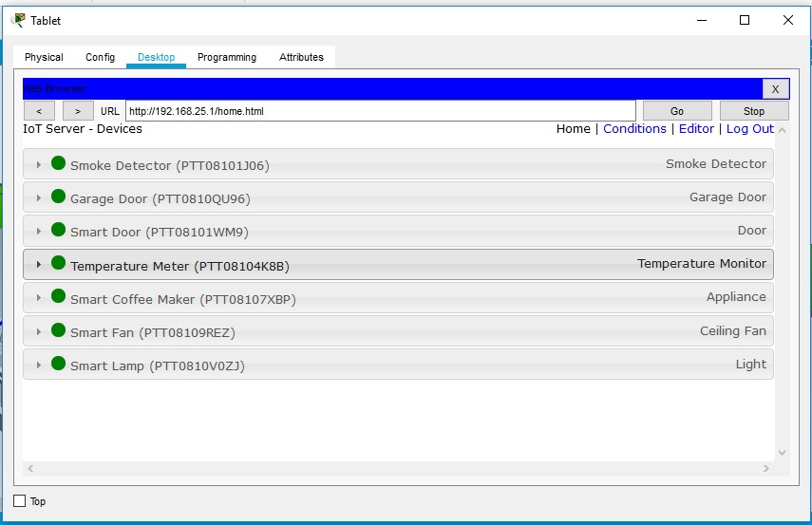Viewport: 812px width, 525px height.
Task: Click the Tablet window title icon
Action: [18, 20]
